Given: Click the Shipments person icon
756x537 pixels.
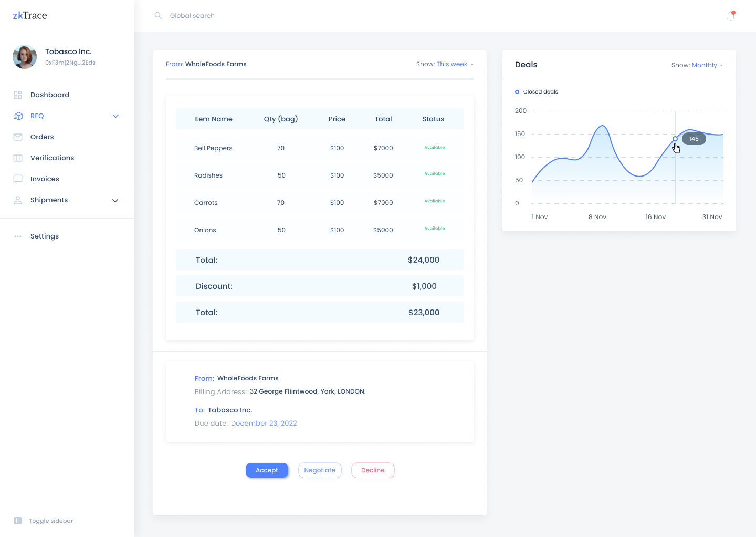Looking at the screenshot, I should [x=18, y=200].
